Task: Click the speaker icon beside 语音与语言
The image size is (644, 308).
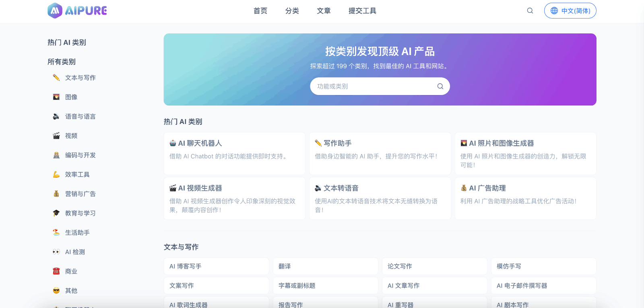Action: click(56, 116)
